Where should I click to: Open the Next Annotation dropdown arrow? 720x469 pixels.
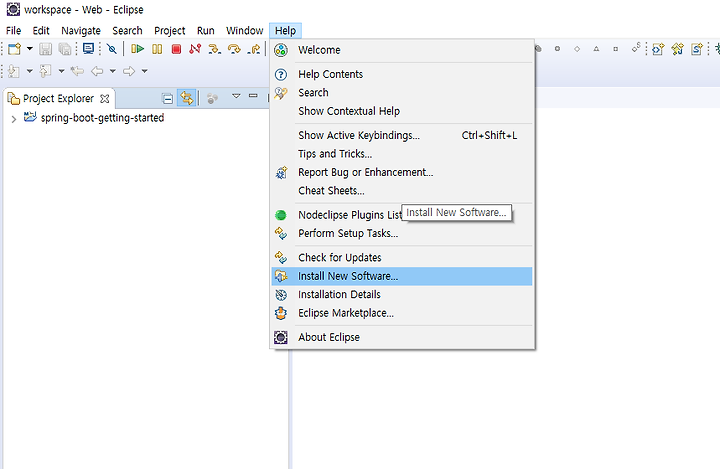click(29, 71)
